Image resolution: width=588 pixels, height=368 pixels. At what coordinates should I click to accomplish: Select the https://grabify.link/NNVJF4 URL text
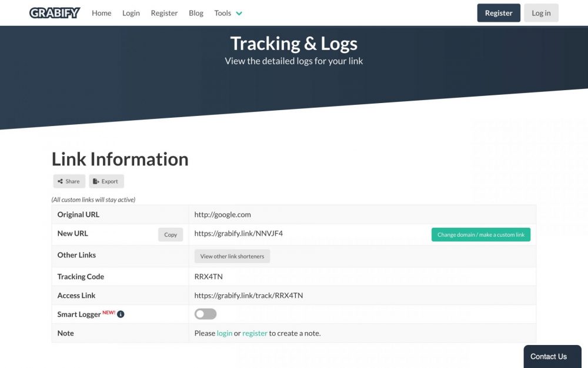239,233
